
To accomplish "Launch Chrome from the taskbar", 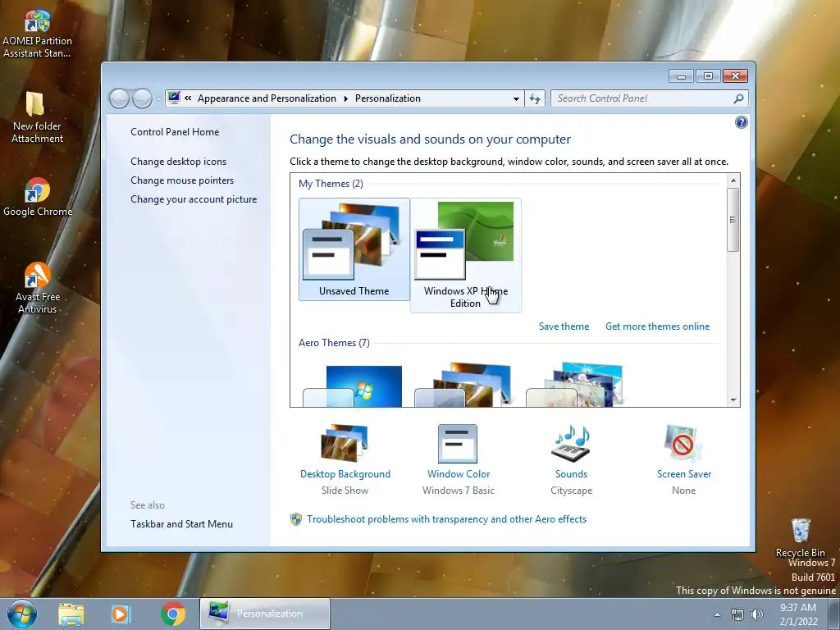I will pos(172,614).
